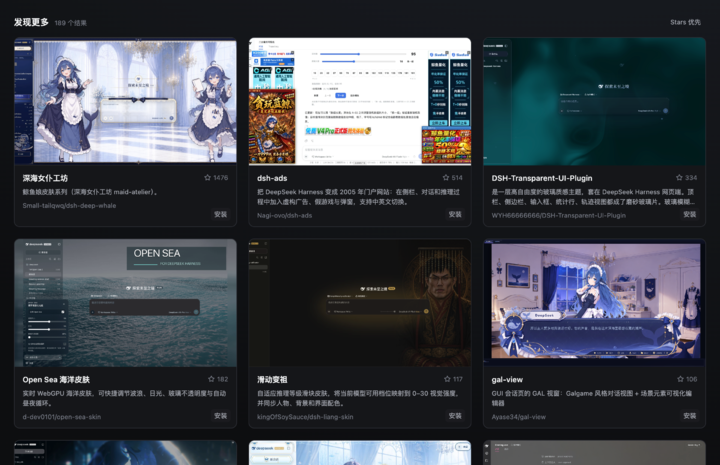720x465 pixels.
Task: Install the 深海女仆工坊 skin
Action: coord(220,214)
